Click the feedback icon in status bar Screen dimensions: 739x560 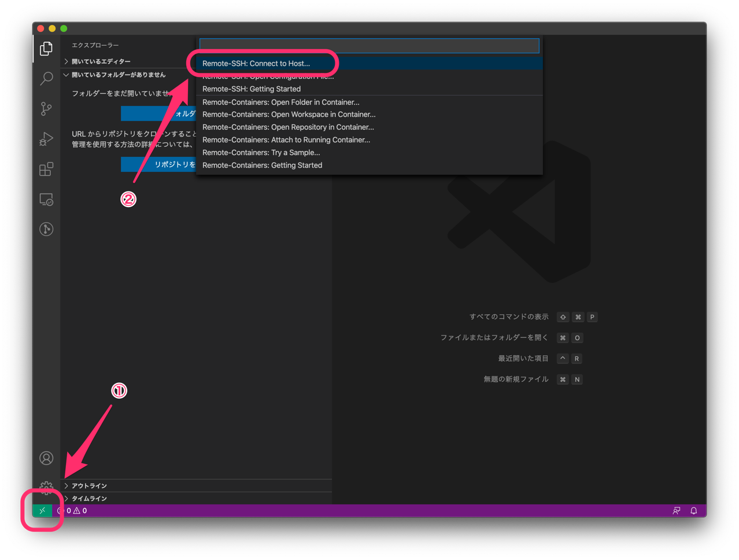tap(676, 511)
